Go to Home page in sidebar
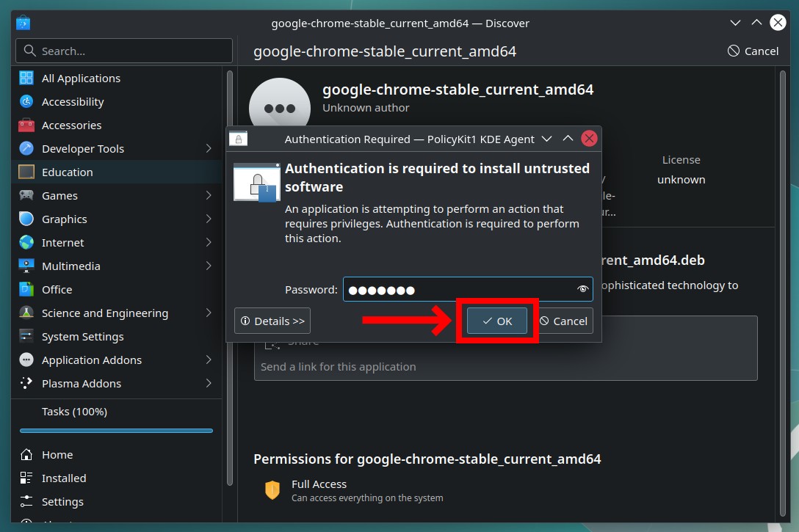The width and height of the screenshot is (799, 532). click(117, 454)
